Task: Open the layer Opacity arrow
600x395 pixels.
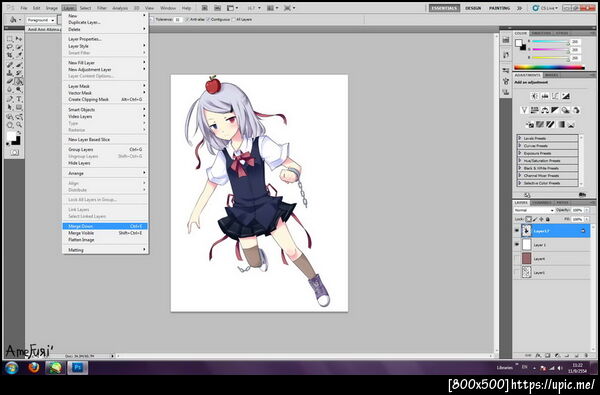Action: click(587, 211)
